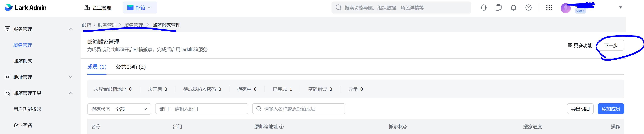Open the 邮箱 product switcher dropdown
644x134 pixels.
140,8
